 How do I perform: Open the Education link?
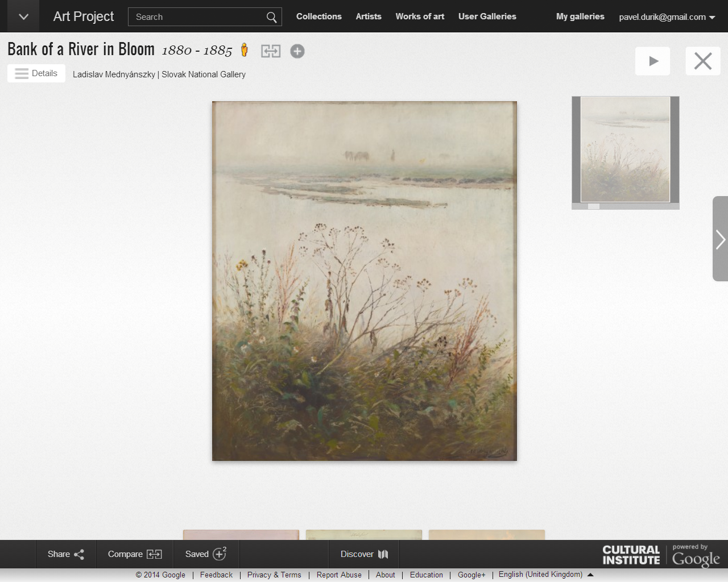coord(426,575)
